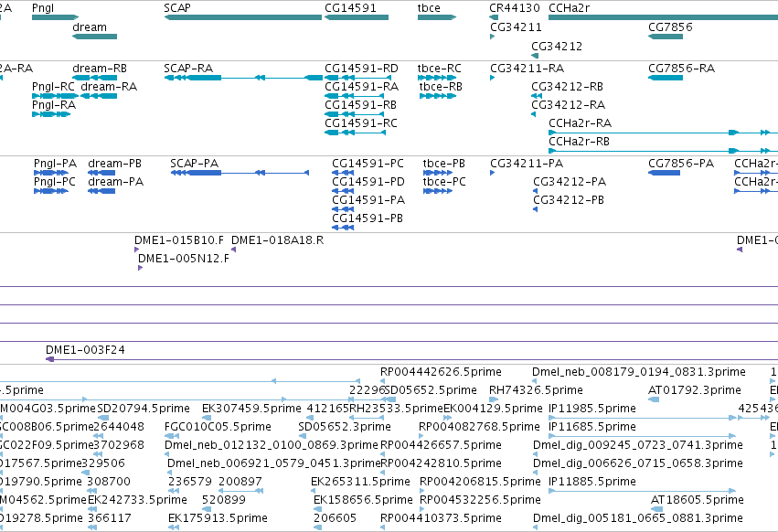Select the EK307459.5prime EST label
This screenshot has width=778, height=532.
[251, 409]
